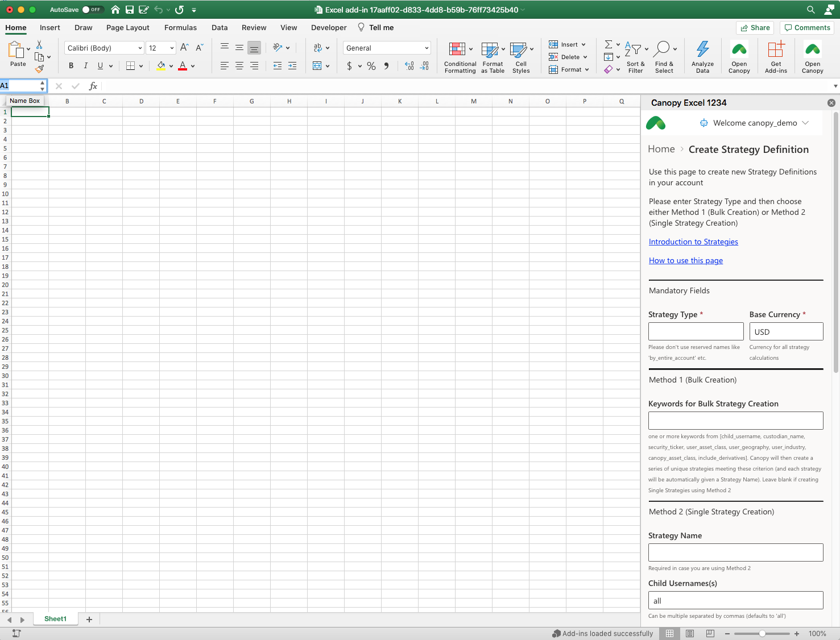Apply comma style format
840x640 pixels.
click(386, 66)
